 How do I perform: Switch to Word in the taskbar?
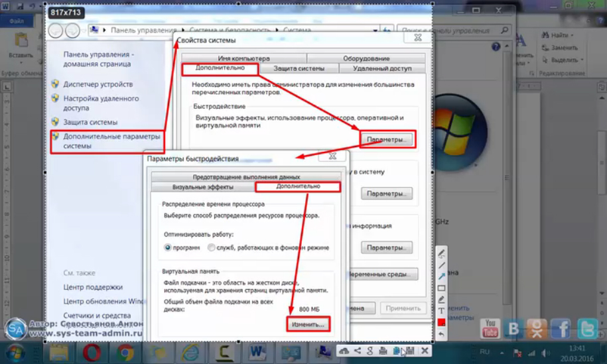[x=257, y=353]
